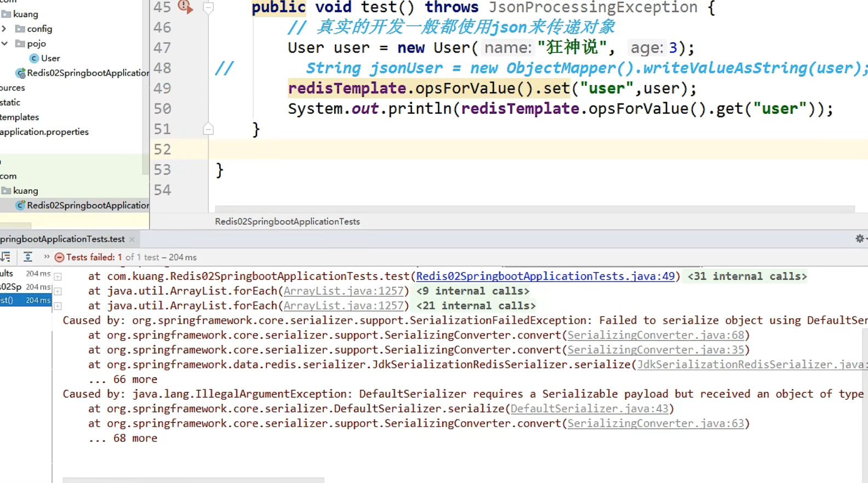Open the JdkSerializationRedisSerializer.java link
The width and height of the screenshot is (868, 483).
[752, 364]
